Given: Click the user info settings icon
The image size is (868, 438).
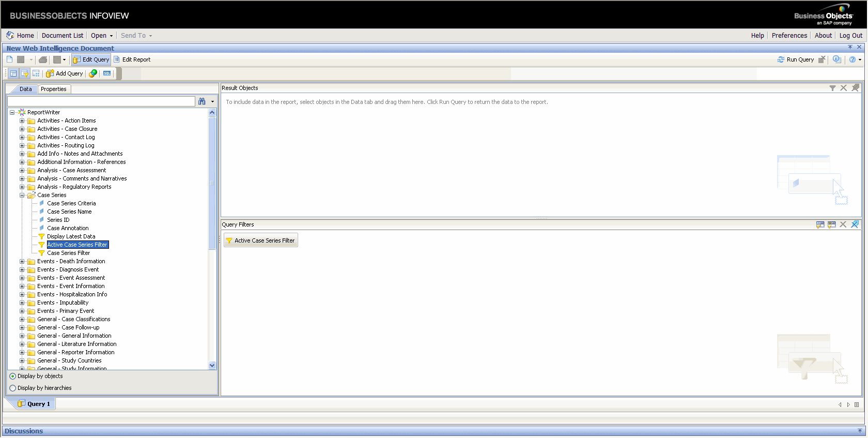Looking at the screenshot, I should [x=837, y=59].
